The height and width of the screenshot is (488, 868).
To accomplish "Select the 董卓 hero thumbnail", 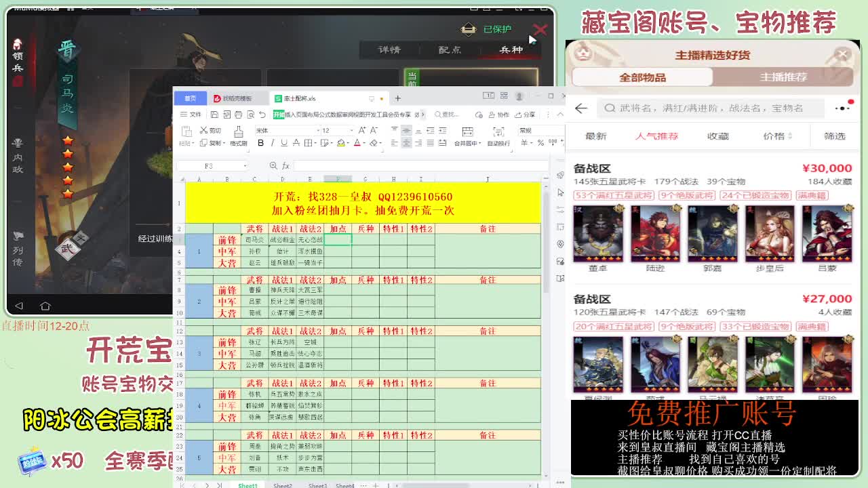I will click(x=598, y=234).
